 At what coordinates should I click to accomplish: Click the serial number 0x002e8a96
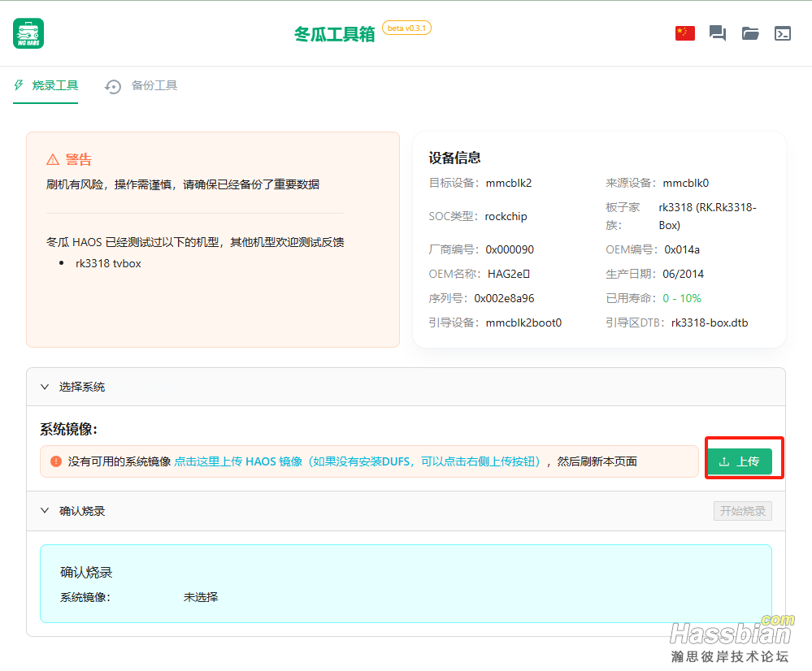504,298
